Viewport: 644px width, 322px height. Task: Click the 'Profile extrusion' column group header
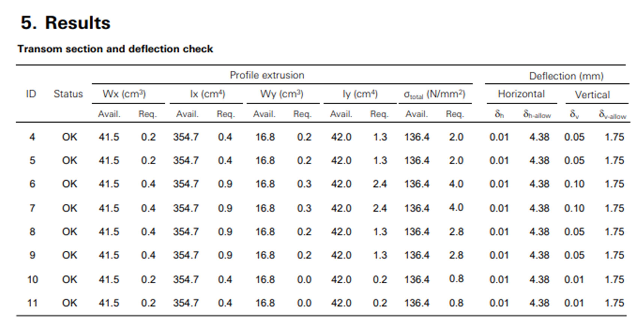coord(267,75)
